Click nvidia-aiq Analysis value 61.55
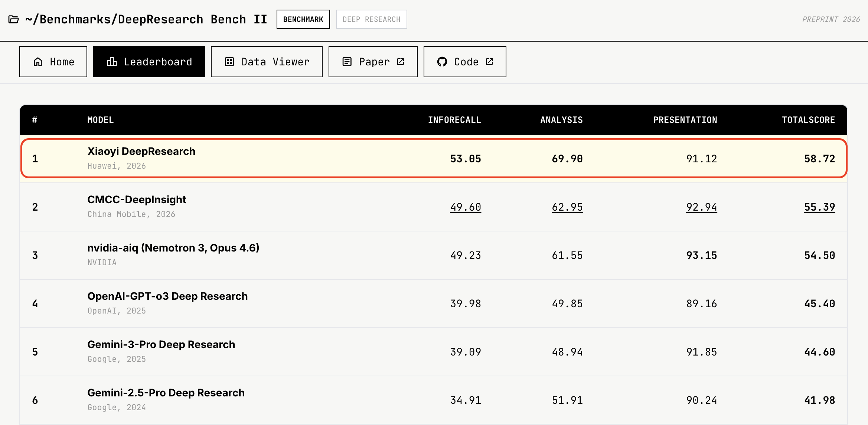Viewport: 868px width, 425px height. [x=567, y=256]
